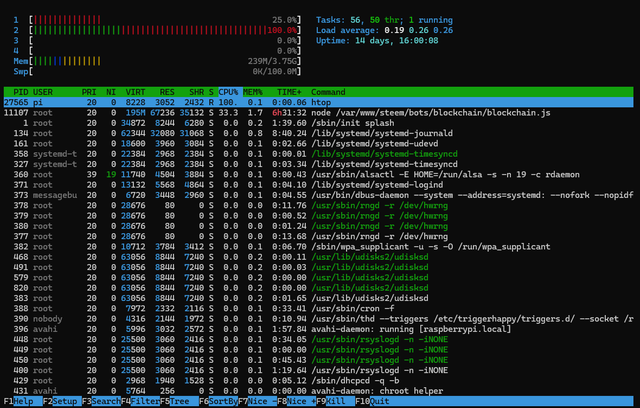Click the CPU% column header

click(x=228, y=92)
